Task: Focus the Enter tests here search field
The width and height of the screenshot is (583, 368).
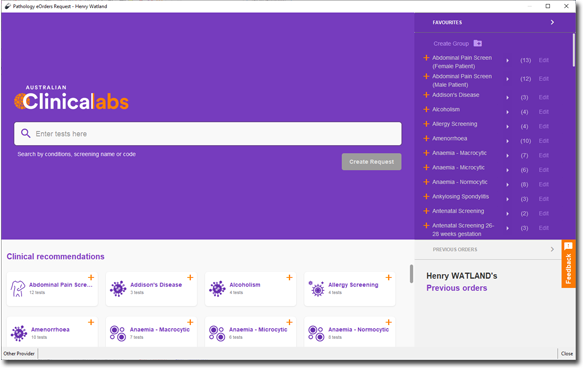Action: 208,133
